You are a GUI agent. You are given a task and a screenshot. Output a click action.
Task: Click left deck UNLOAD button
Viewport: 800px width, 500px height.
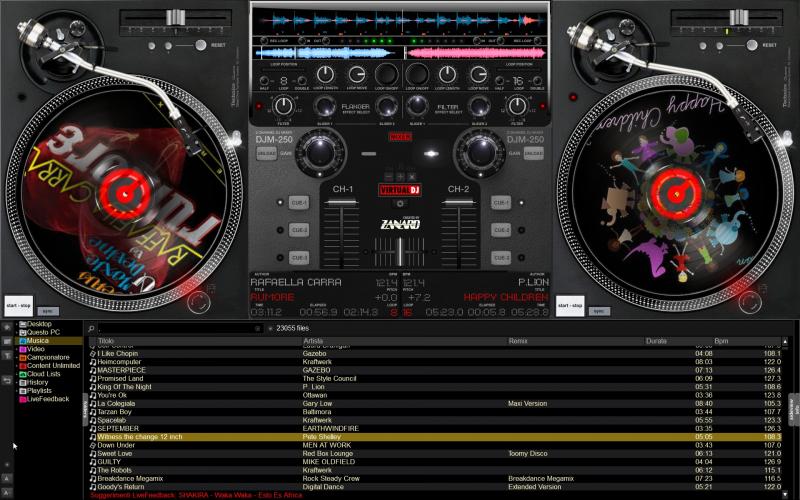266,153
